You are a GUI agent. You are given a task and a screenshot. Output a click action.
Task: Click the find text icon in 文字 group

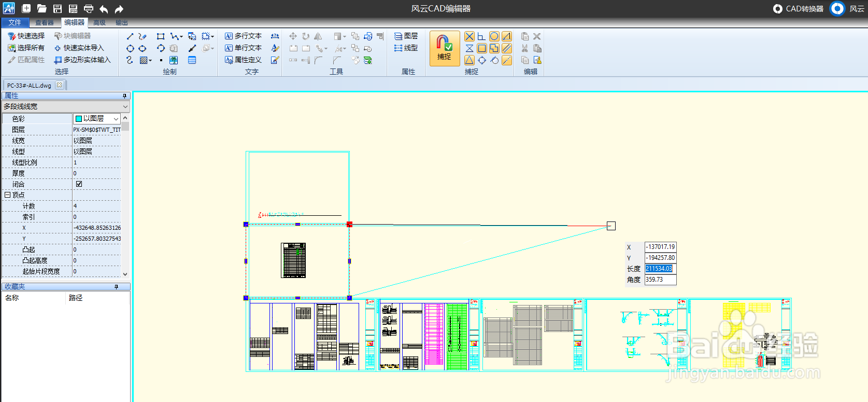coord(275,36)
